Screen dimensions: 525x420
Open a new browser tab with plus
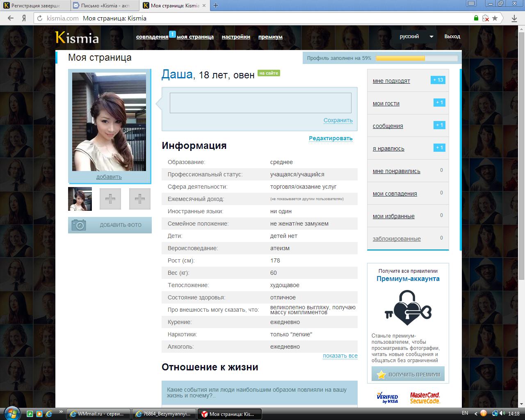click(x=216, y=5)
